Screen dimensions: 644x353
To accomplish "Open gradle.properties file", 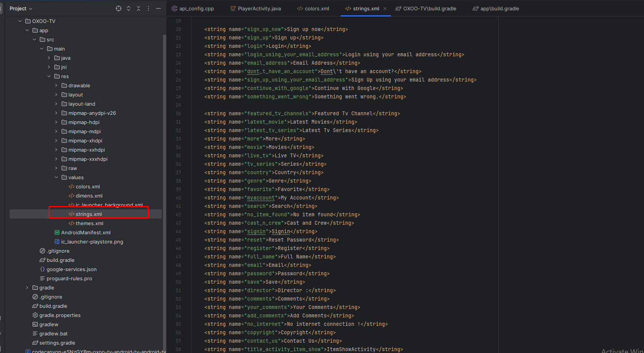I will point(60,315).
